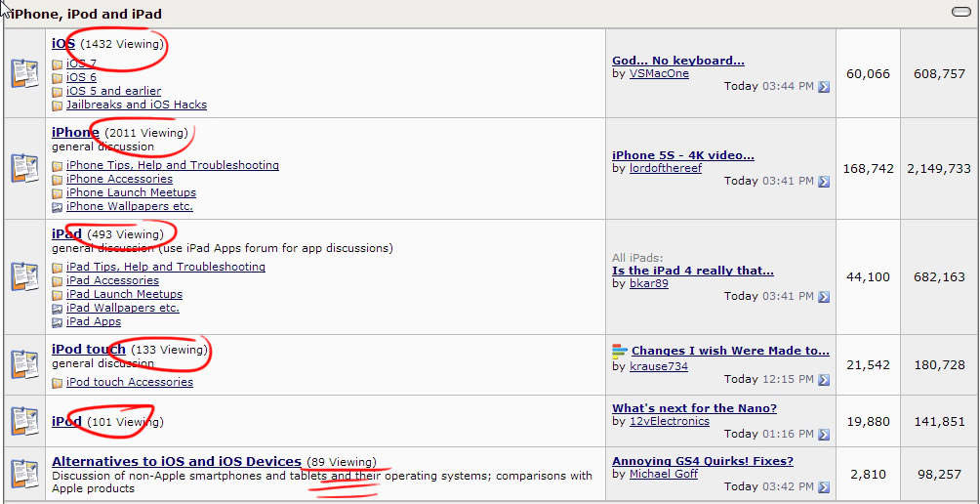Go to last post by Michael Goff arrow
This screenshot has width=980, height=504.
(824, 487)
